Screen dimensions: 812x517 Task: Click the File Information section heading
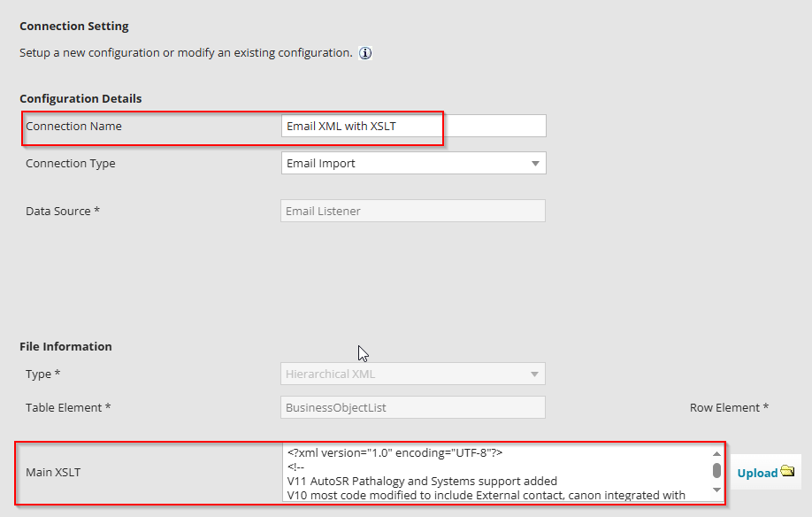click(x=65, y=346)
